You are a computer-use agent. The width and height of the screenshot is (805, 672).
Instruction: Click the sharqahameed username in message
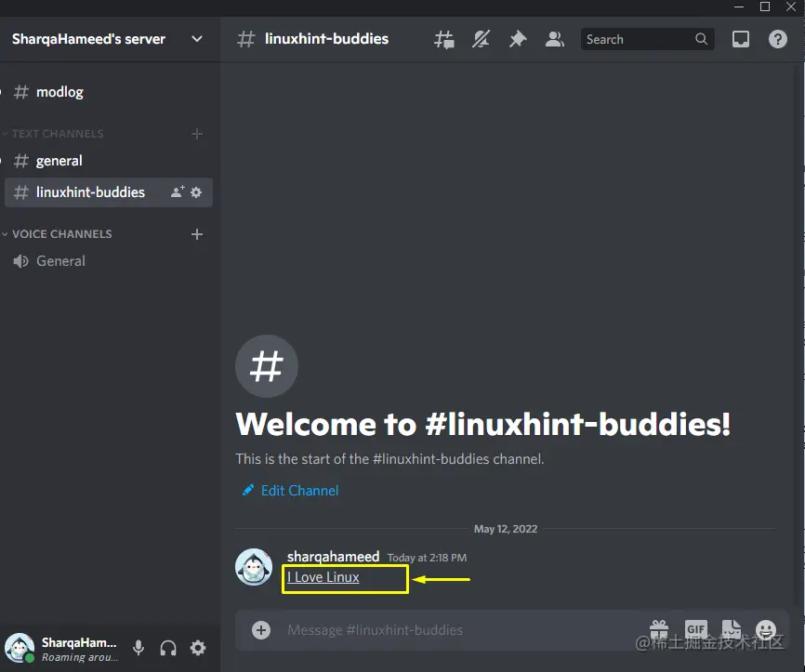tap(333, 557)
